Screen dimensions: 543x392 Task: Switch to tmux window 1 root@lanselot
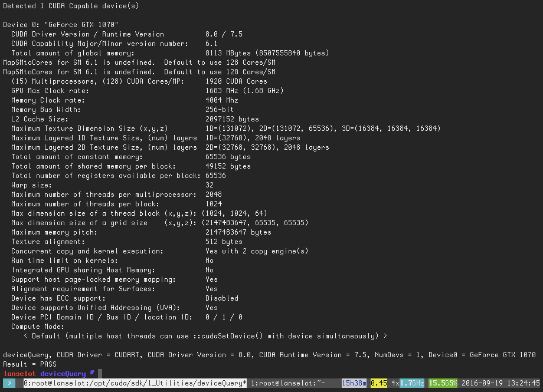[x=288, y=383]
